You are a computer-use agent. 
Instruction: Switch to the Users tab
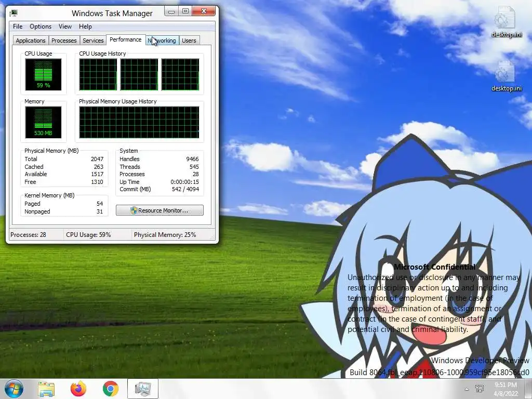(x=189, y=41)
